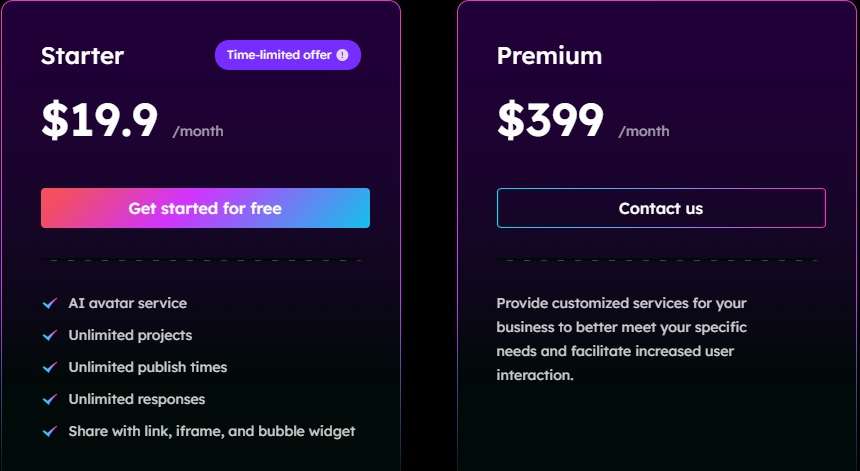The height and width of the screenshot is (471, 860).
Task: Select the $19.9 price text
Action: 100,120
